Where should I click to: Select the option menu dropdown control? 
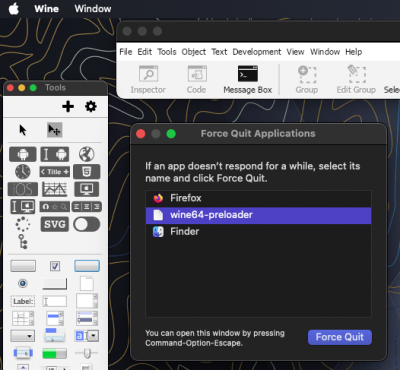tap(23, 336)
